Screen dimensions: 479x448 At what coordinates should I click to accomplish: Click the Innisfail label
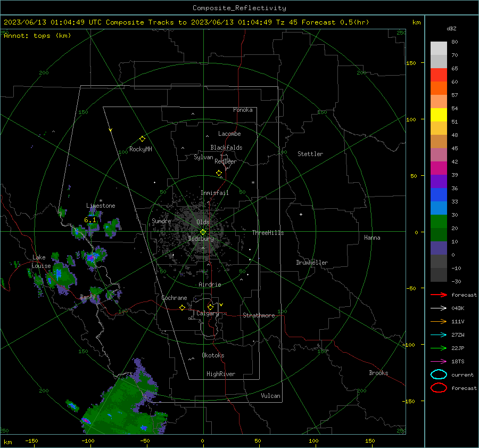[x=214, y=193]
